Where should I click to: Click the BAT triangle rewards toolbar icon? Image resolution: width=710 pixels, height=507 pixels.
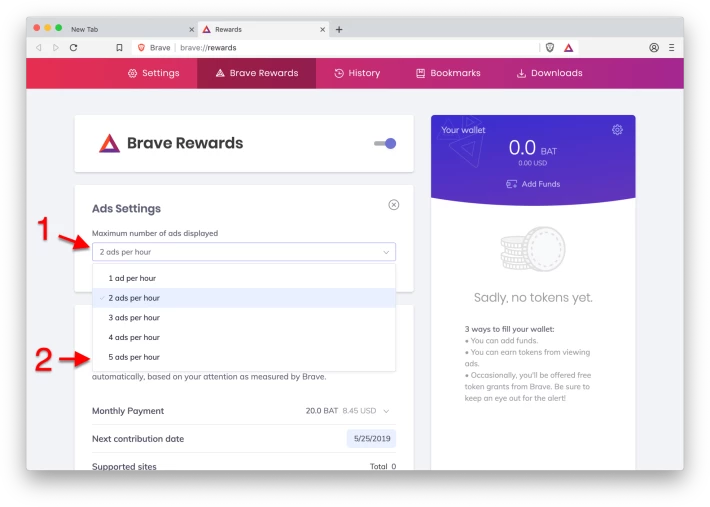[569, 48]
